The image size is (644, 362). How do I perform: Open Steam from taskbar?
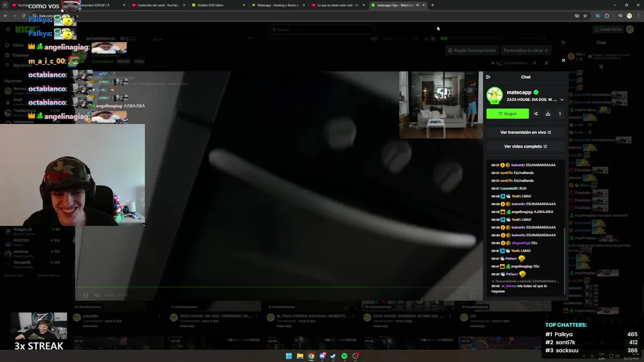[x=333, y=356]
